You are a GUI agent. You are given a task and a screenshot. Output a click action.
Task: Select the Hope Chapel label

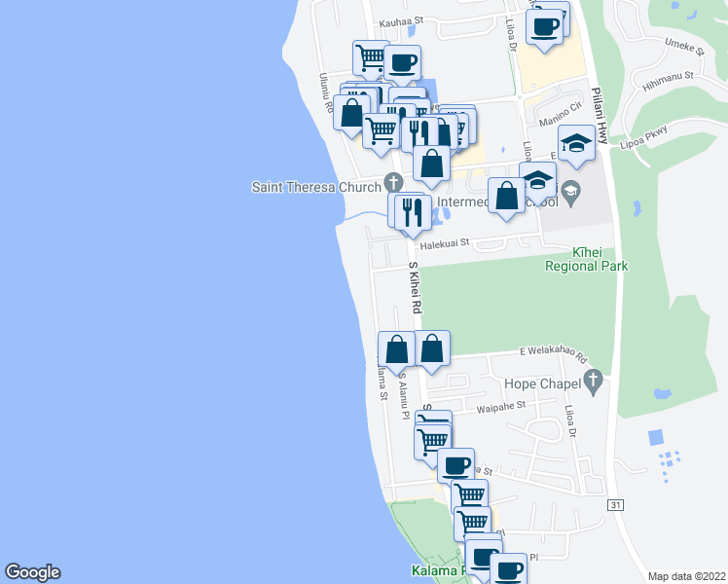click(x=543, y=383)
